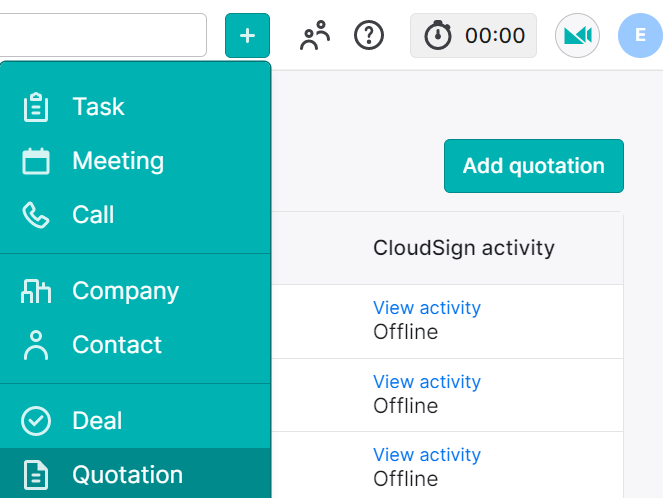Viewport: 663px width, 498px height.
Task: Open the team members icon
Action: pos(315,36)
